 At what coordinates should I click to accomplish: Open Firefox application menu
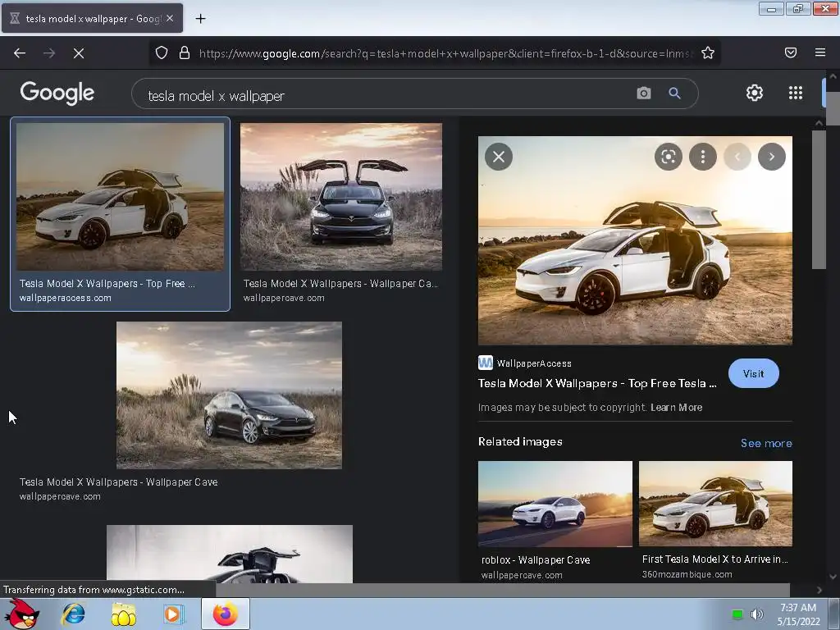click(x=820, y=52)
